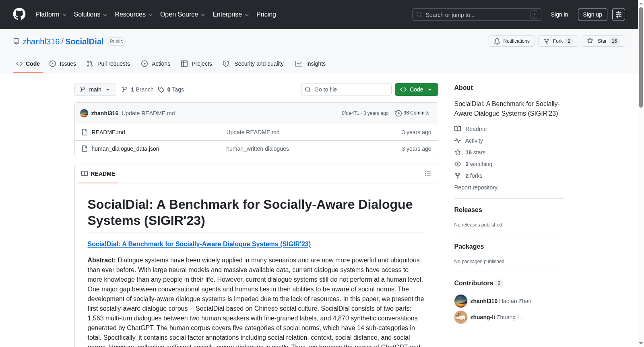Click the tag icon next to Tags
This screenshot has height=347, width=644.
tap(161, 89)
